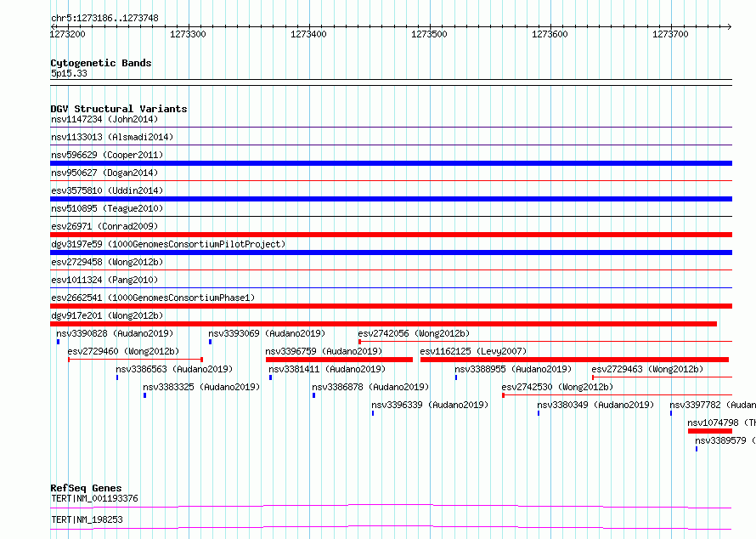Image resolution: width=756 pixels, height=539 pixels.
Task: Click the 1273300 ruler position
Action: (x=188, y=34)
